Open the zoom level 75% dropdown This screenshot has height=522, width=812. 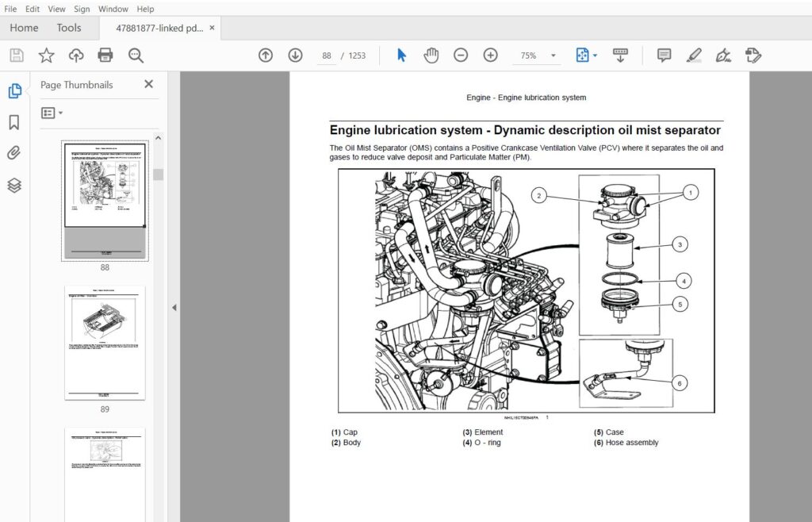tap(553, 56)
